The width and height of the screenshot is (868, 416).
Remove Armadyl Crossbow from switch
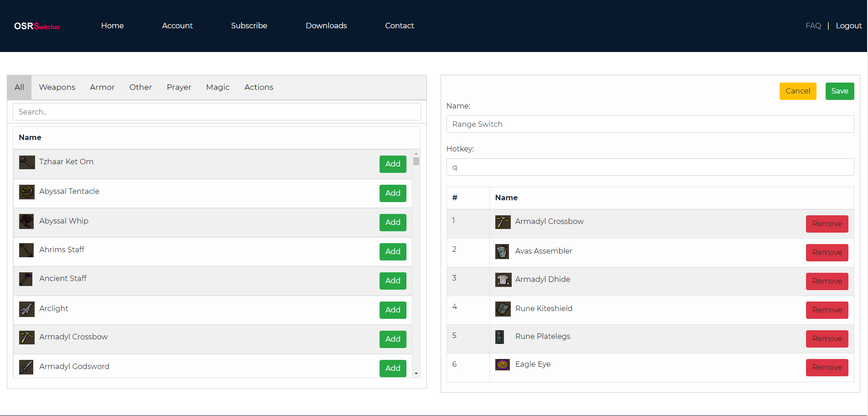pos(827,224)
